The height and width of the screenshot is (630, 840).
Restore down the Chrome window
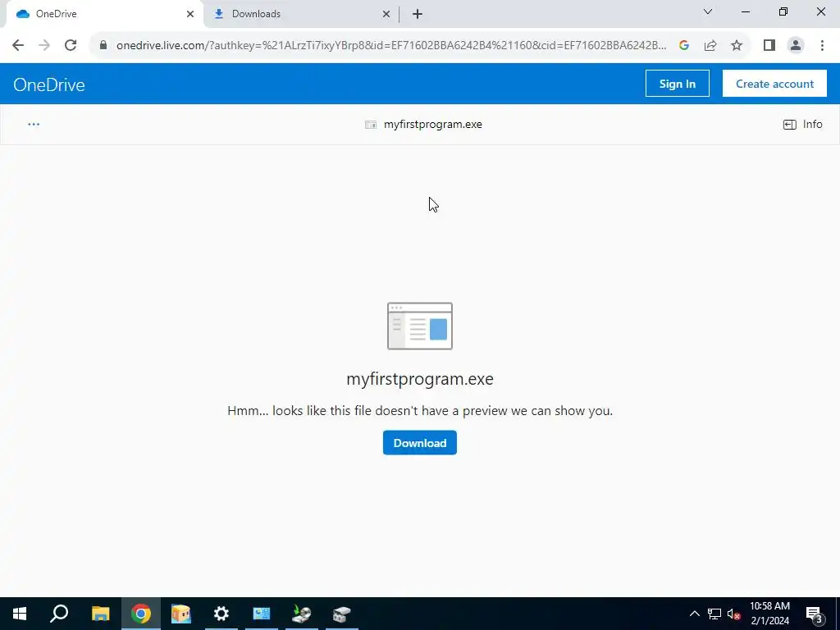(783, 11)
